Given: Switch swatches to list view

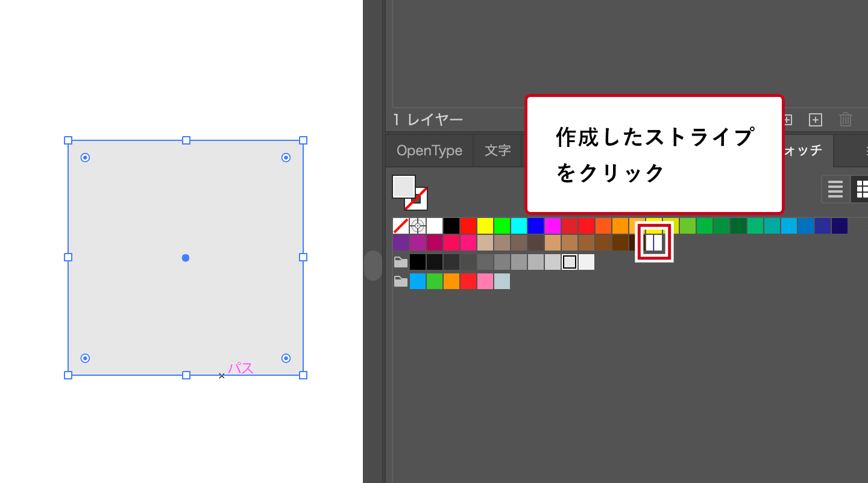Looking at the screenshot, I should pyautogui.click(x=835, y=189).
